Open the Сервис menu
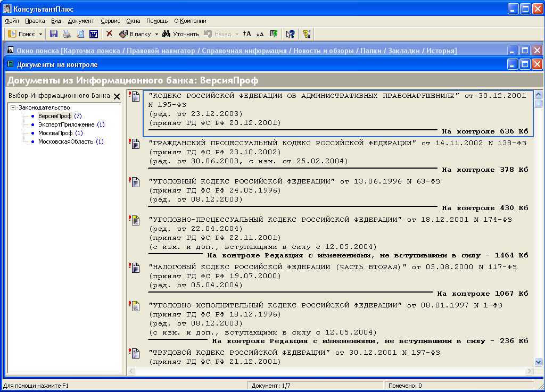This screenshot has width=545, height=392. 110,21
